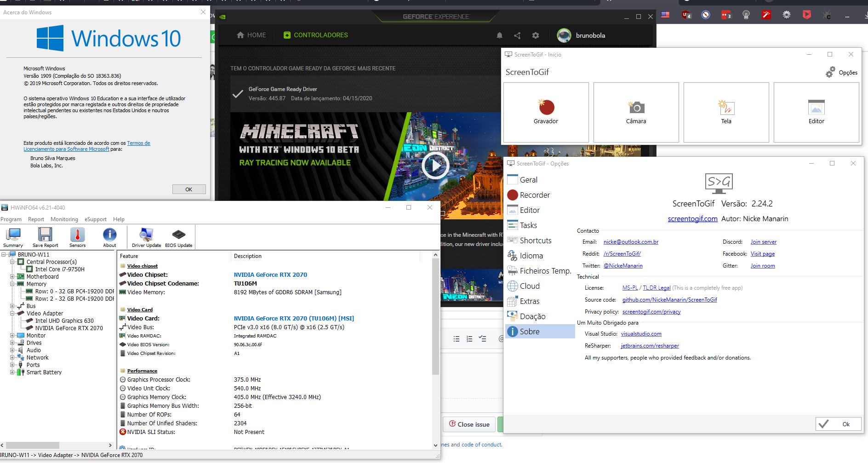Viewport: 868px width, 463px height.
Task: Launch Driver Update in HWiNFO
Action: tap(146, 237)
